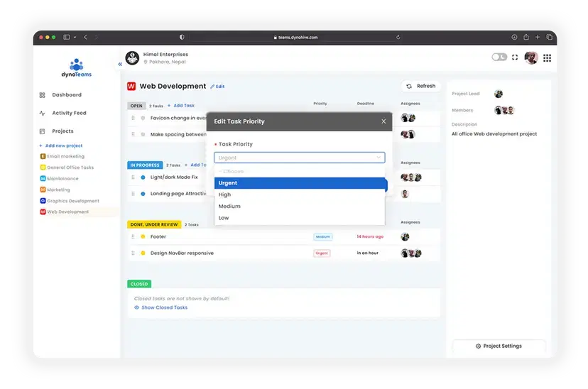
Task: Click the browser privacy shield icon
Action: pos(182,37)
